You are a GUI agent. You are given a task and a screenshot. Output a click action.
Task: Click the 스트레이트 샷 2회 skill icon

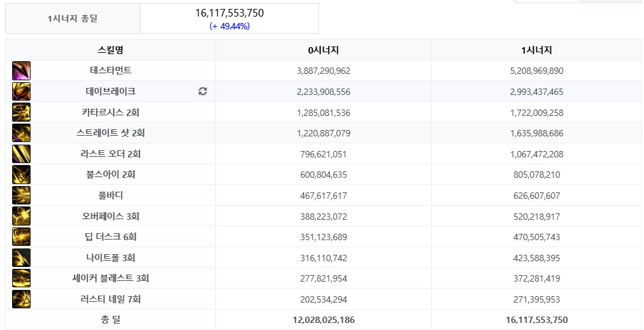click(21, 133)
